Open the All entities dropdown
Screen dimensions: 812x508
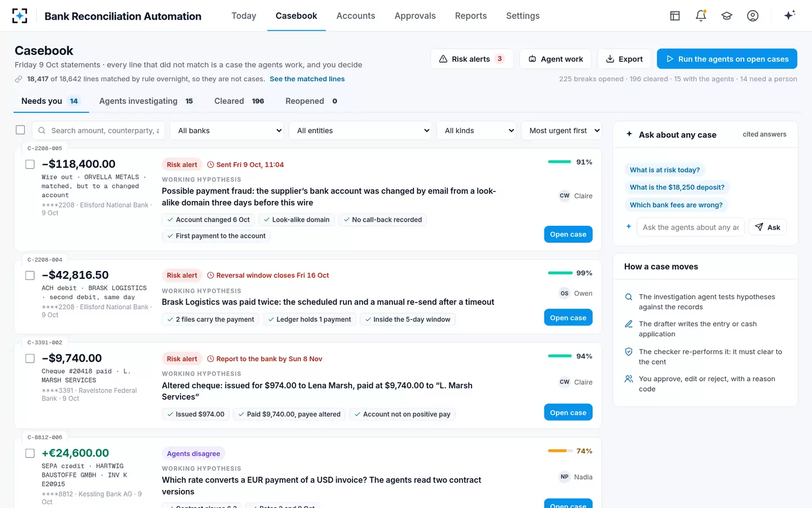point(360,130)
